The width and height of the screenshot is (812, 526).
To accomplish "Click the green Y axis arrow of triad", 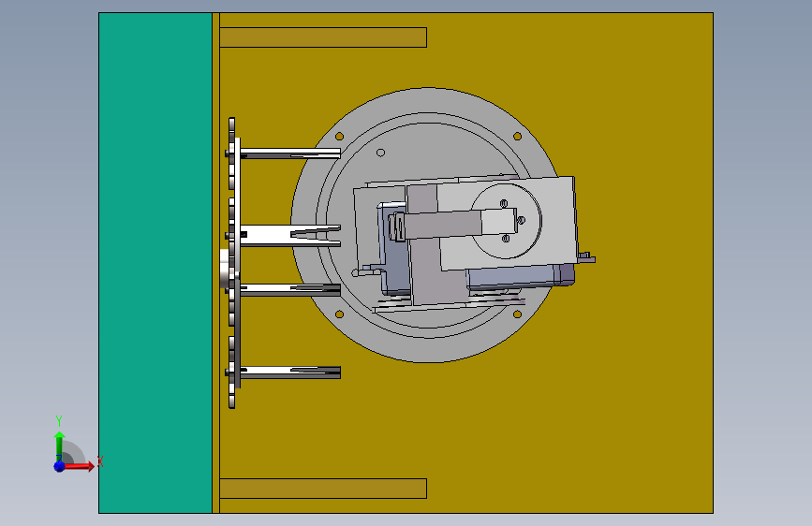I will coord(59,446).
